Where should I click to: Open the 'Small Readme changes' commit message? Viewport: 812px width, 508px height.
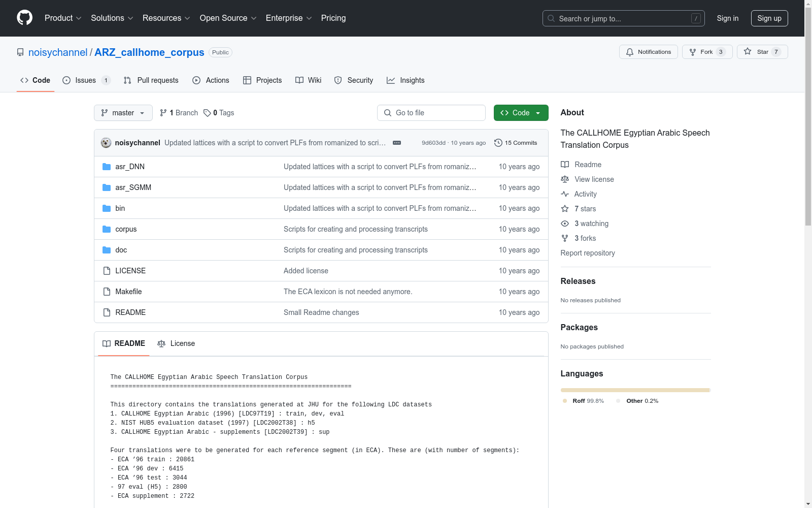[x=321, y=312]
